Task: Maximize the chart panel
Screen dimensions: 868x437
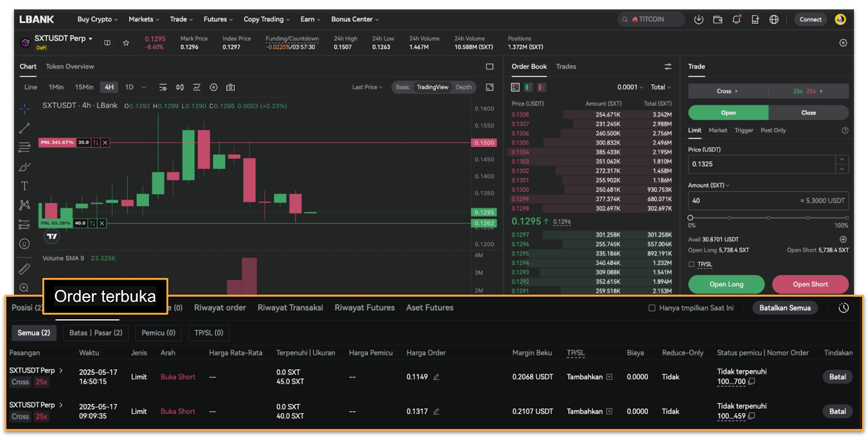Action: coord(490,67)
